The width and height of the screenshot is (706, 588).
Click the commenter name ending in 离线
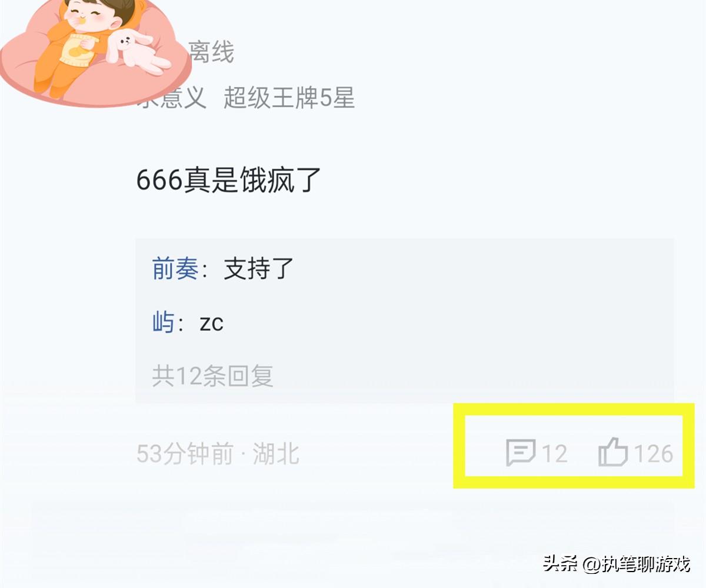point(211,52)
